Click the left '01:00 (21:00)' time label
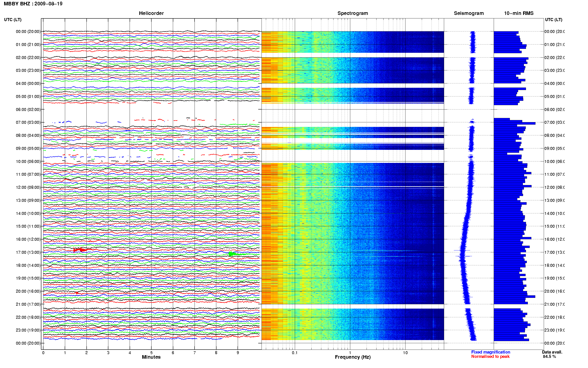The width and height of the screenshot is (588, 368). coord(28,44)
